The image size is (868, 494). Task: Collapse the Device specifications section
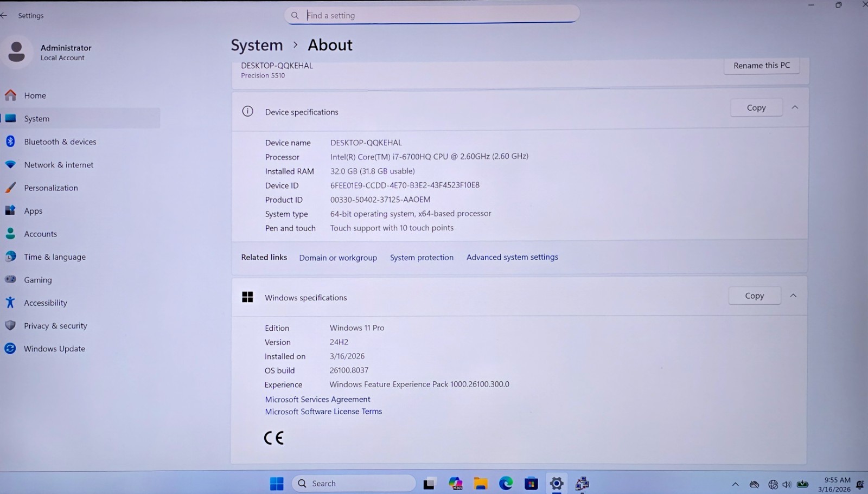click(x=795, y=107)
